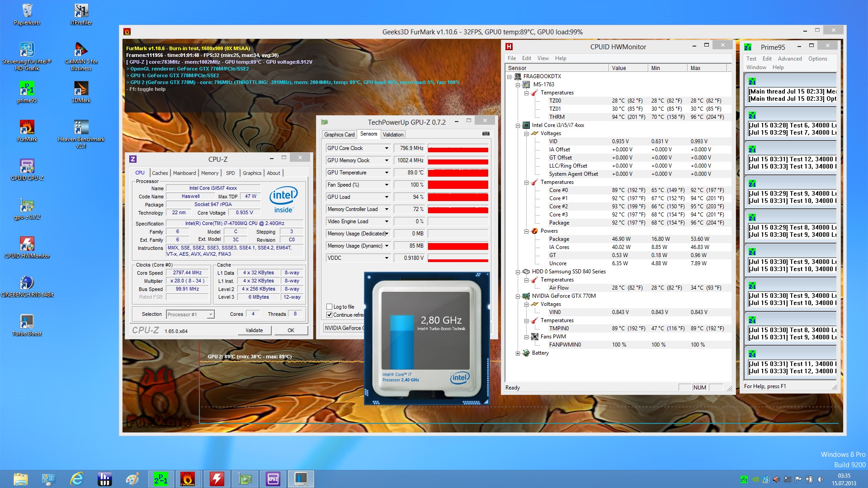Switch to GPU-Z in the taskbar
Viewport: 868px width, 488px height.
click(x=245, y=479)
